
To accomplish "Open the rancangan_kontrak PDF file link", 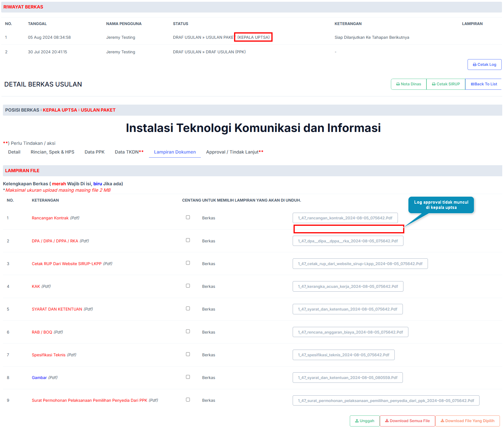I will click(x=345, y=218).
